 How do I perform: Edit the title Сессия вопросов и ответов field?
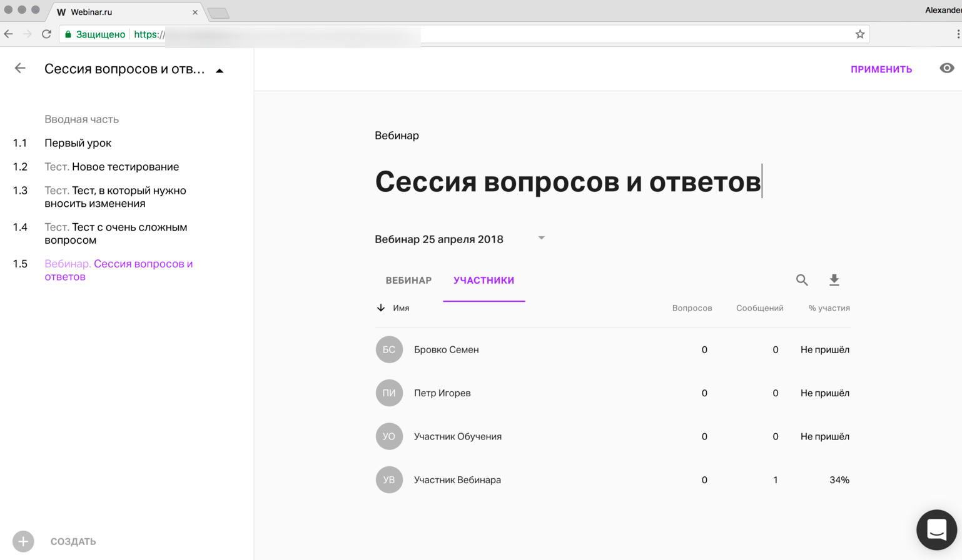pyautogui.click(x=568, y=182)
